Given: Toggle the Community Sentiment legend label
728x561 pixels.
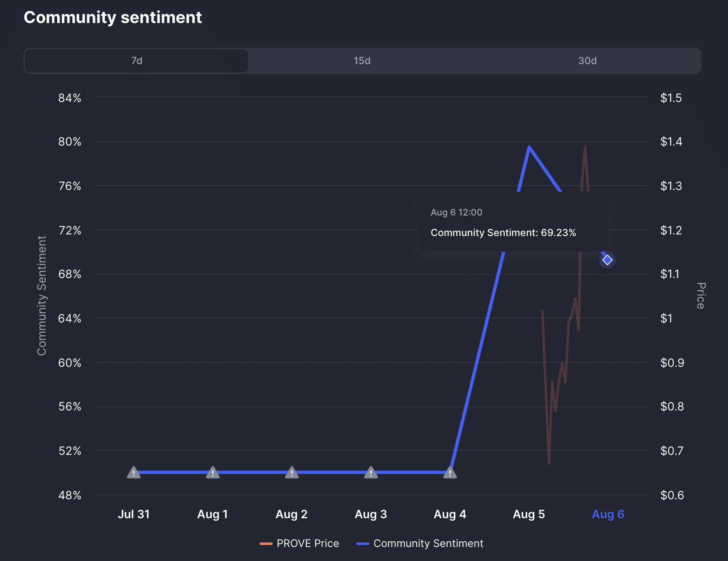Looking at the screenshot, I should tap(428, 543).
